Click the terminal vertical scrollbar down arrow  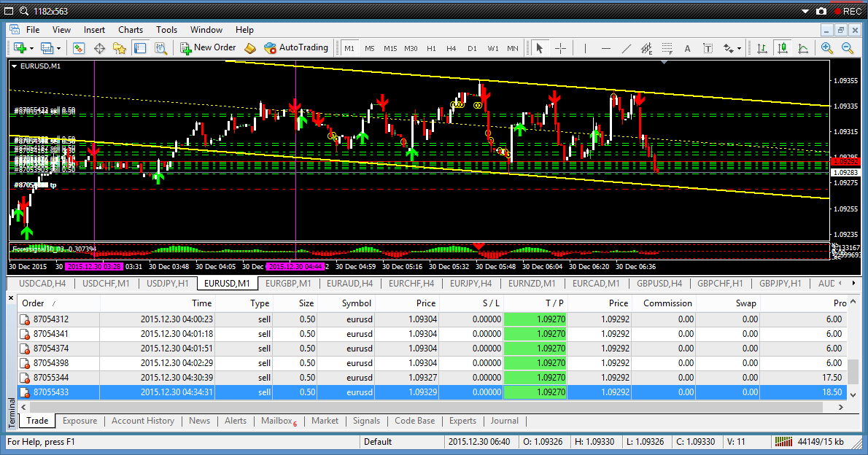[853, 395]
